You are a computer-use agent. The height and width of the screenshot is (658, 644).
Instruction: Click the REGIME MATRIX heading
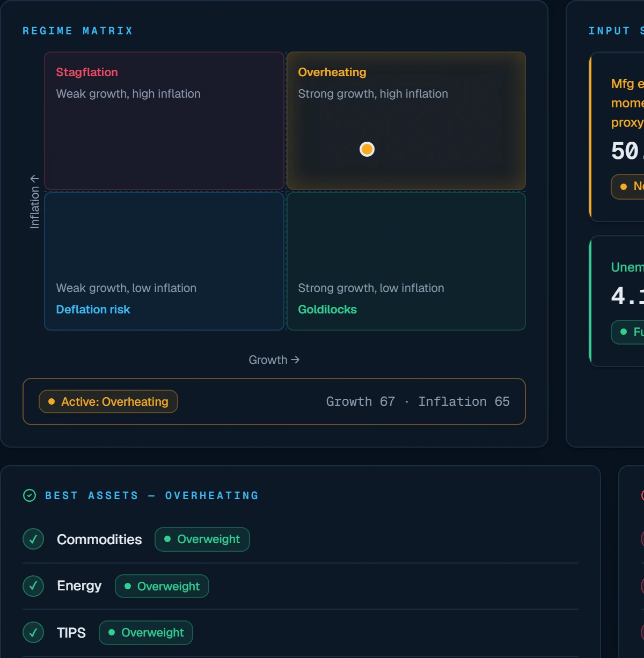[78, 31]
